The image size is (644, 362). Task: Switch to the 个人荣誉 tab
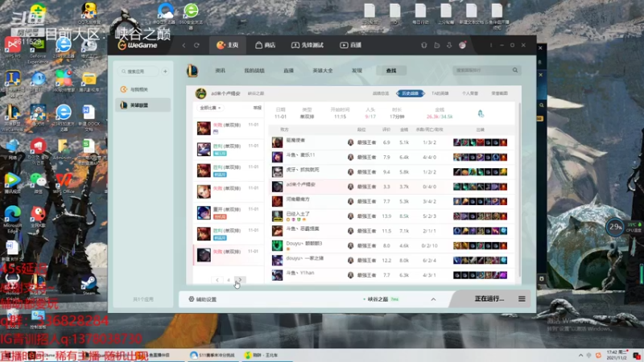pyautogui.click(x=470, y=93)
